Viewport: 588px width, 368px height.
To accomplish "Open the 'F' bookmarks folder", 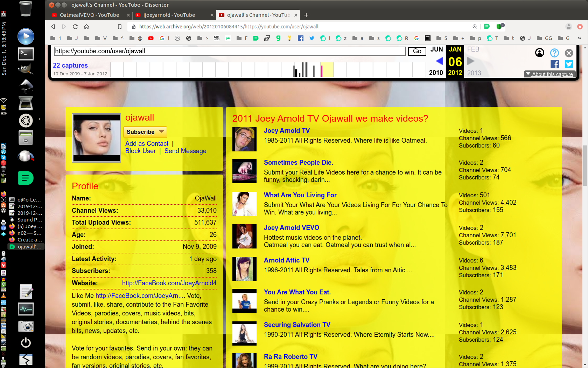I will [x=242, y=38].
